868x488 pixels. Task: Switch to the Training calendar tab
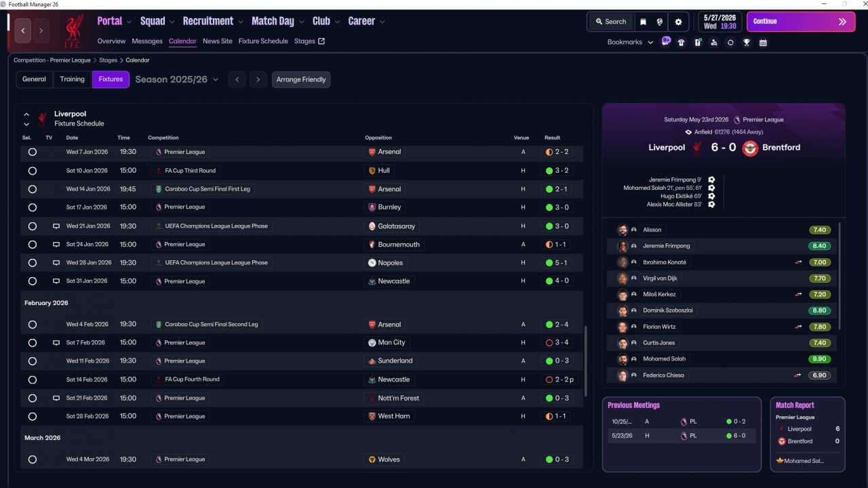pyautogui.click(x=72, y=79)
